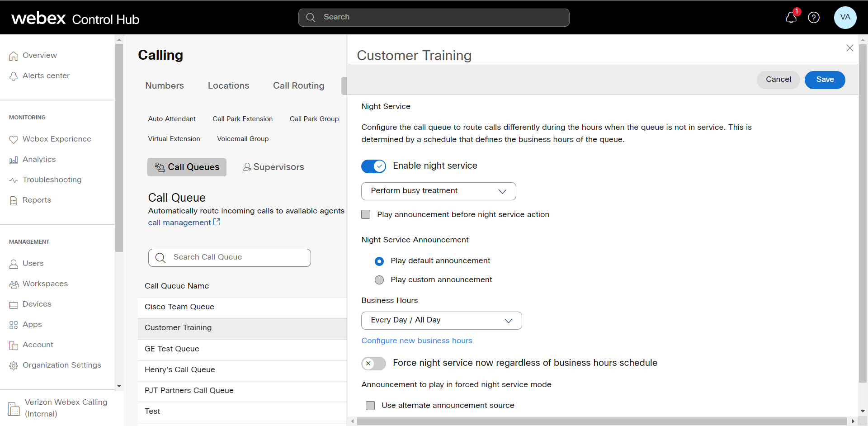The image size is (868, 426).
Task: Click the Workspaces icon in sidebar
Action: [14, 284]
